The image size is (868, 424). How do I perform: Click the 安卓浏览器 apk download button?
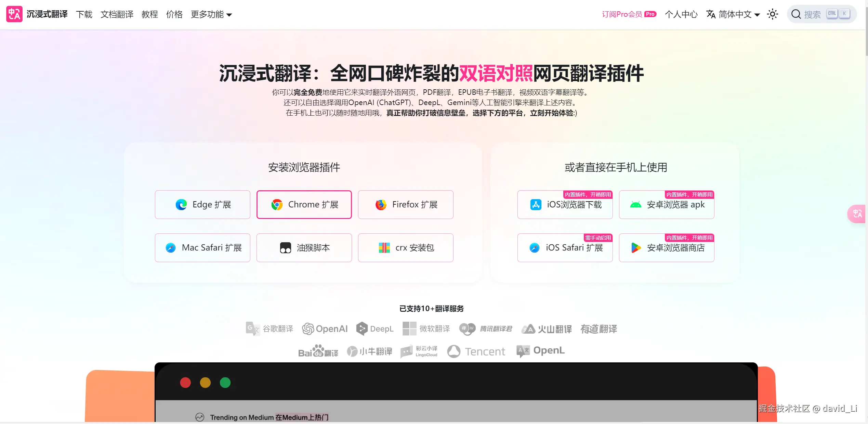[667, 205]
